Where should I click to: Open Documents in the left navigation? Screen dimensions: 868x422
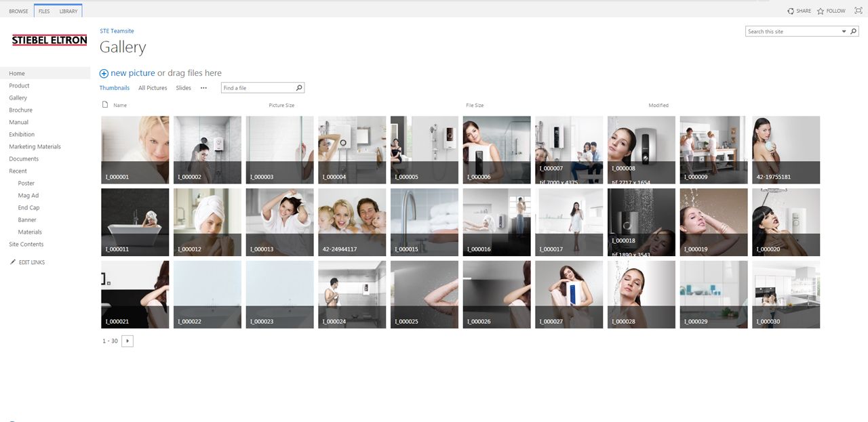pos(24,159)
